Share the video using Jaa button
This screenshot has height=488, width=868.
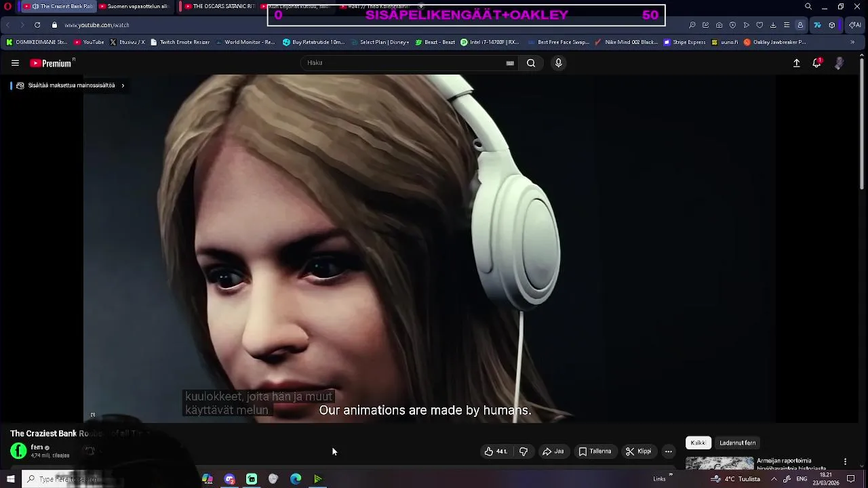click(553, 451)
